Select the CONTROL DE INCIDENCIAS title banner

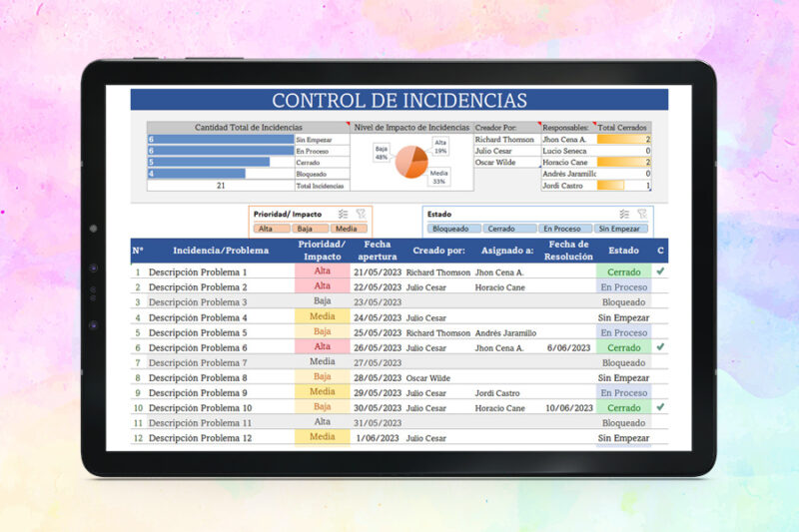tap(399, 100)
